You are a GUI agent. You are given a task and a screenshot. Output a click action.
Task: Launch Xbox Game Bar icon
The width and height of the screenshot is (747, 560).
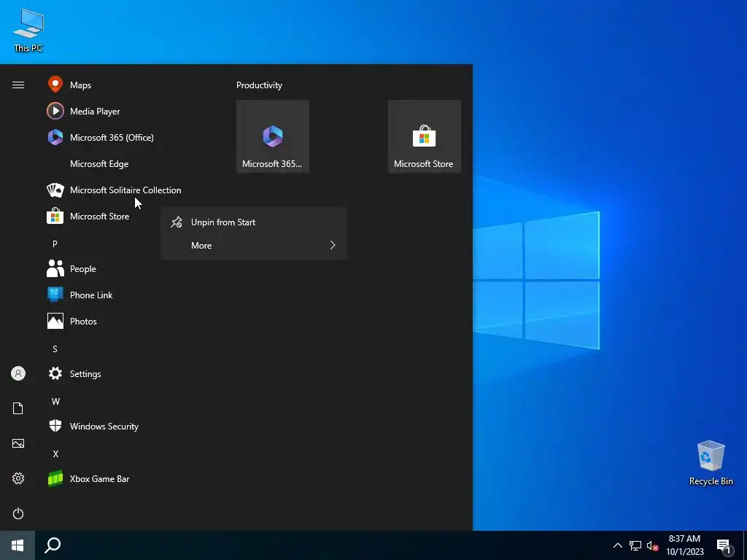point(55,478)
